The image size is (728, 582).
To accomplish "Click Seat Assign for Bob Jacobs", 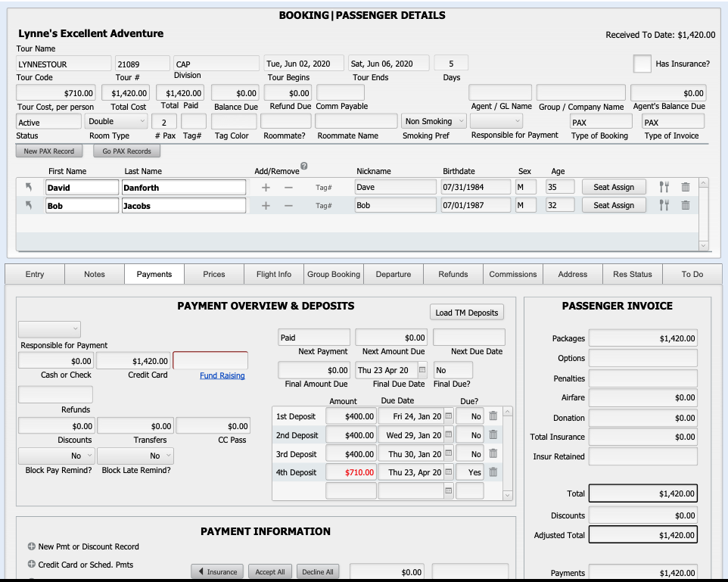I will (614, 205).
